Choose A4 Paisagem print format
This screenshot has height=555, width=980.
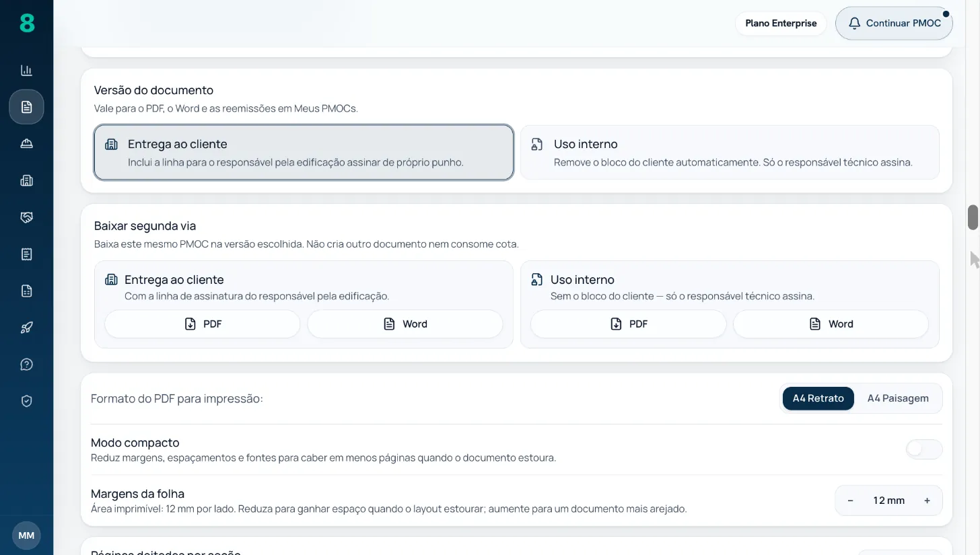pyautogui.click(x=898, y=398)
